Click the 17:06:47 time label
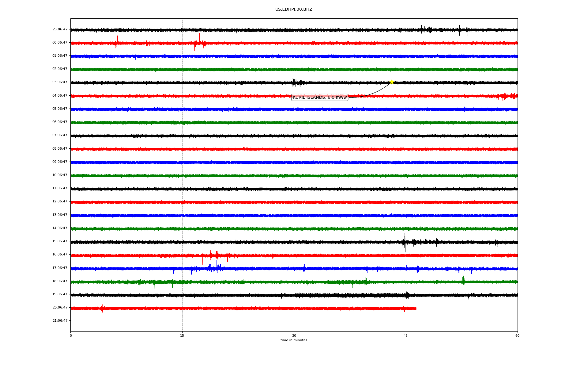 point(60,268)
